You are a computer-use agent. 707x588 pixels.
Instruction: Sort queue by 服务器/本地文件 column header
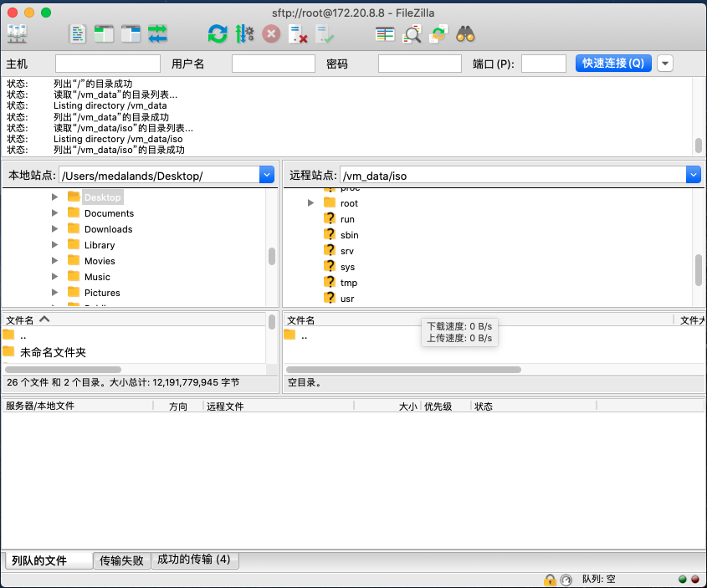click(78, 406)
